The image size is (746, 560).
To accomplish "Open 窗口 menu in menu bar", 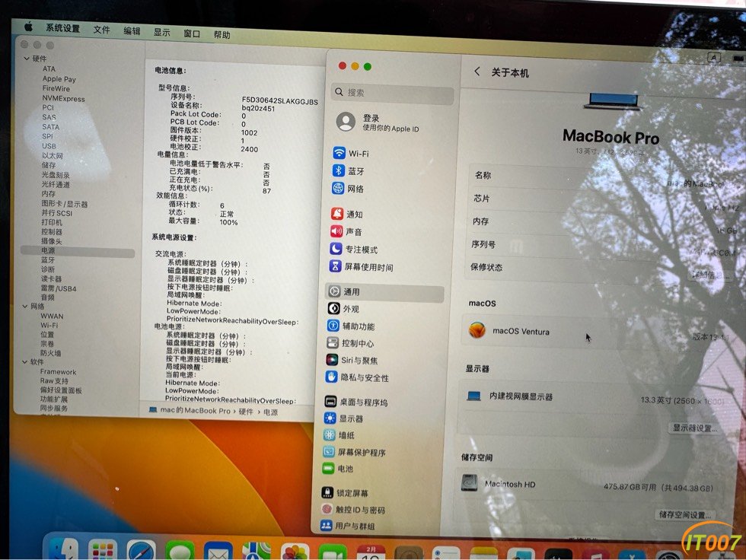I will [192, 33].
